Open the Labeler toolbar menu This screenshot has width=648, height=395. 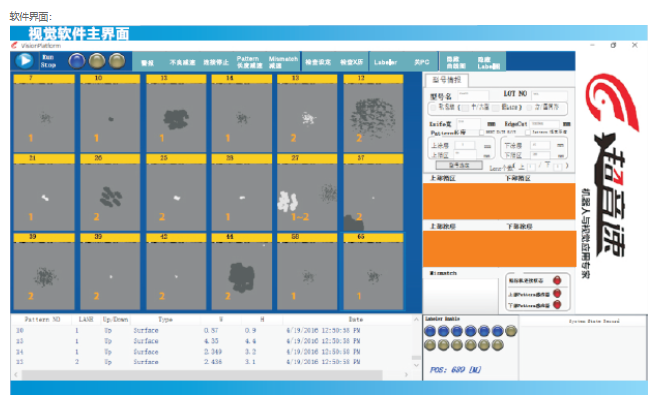(x=386, y=62)
